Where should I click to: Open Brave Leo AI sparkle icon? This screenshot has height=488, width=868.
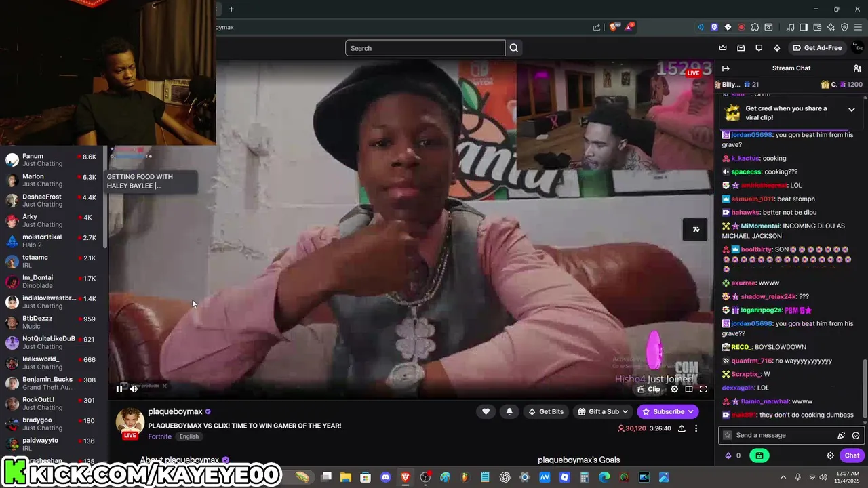point(831,27)
